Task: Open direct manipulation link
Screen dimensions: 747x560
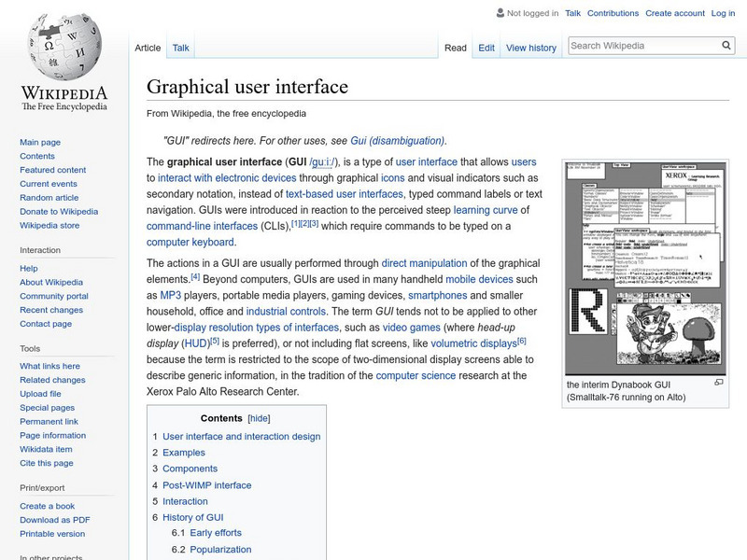Action: [x=424, y=263]
